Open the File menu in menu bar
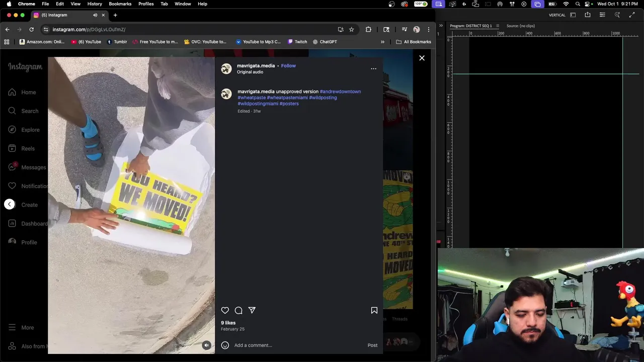This screenshot has width=644, height=362. click(45, 4)
